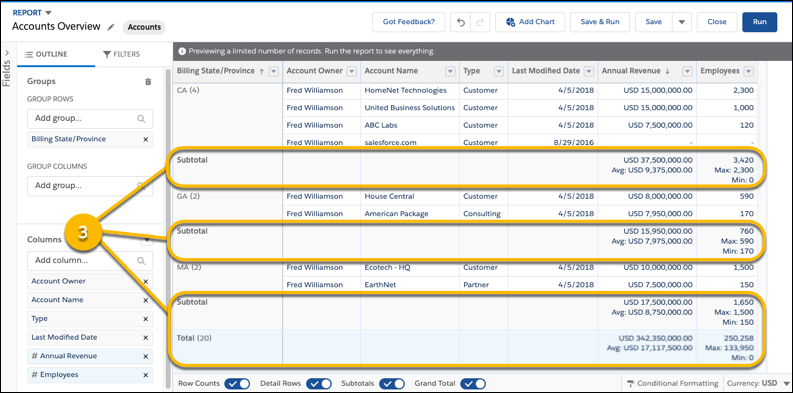This screenshot has height=393, width=793.
Task: Click the Got Feedback? button
Action: tap(409, 22)
